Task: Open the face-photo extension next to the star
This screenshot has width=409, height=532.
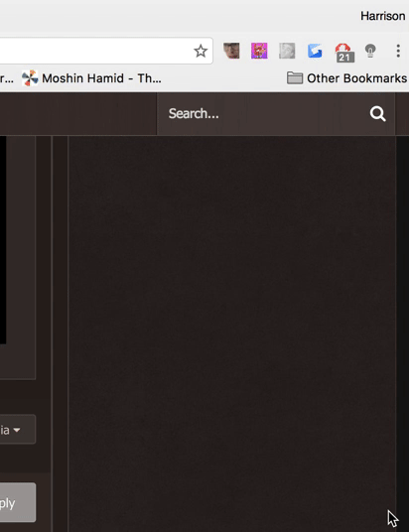Action: pyautogui.click(x=231, y=51)
